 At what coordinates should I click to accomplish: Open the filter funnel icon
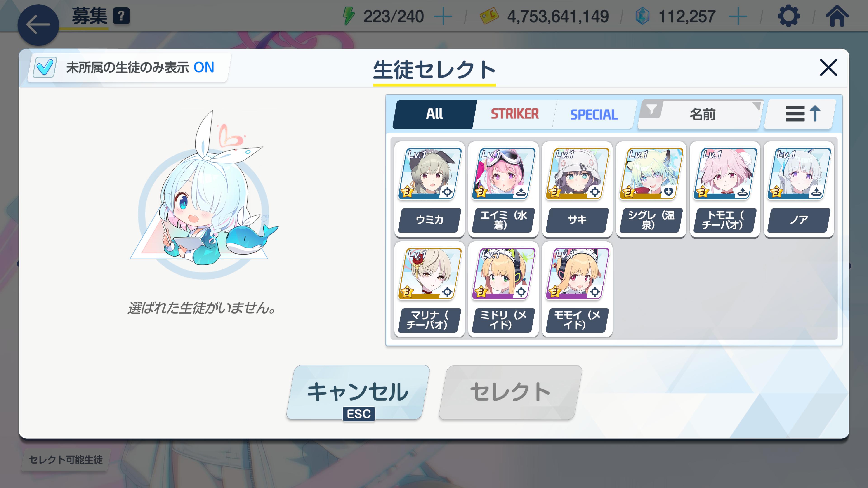(652, 109)
